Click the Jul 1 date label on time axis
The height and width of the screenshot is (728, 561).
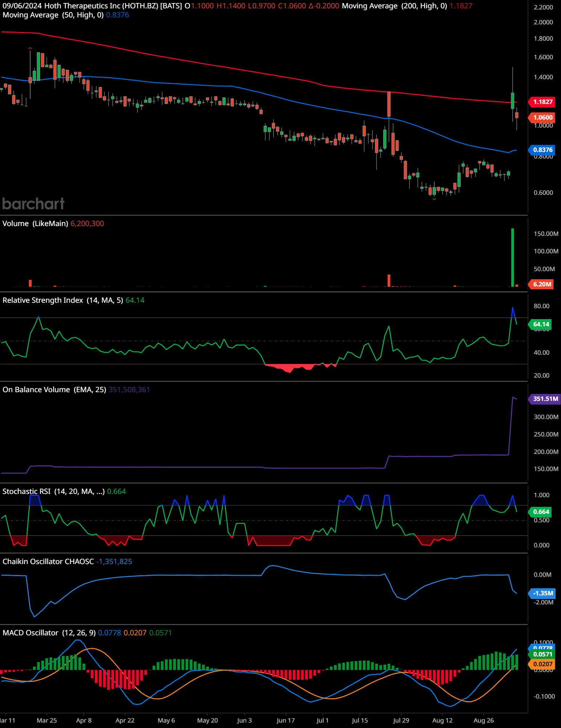click(x=323, y=720)
